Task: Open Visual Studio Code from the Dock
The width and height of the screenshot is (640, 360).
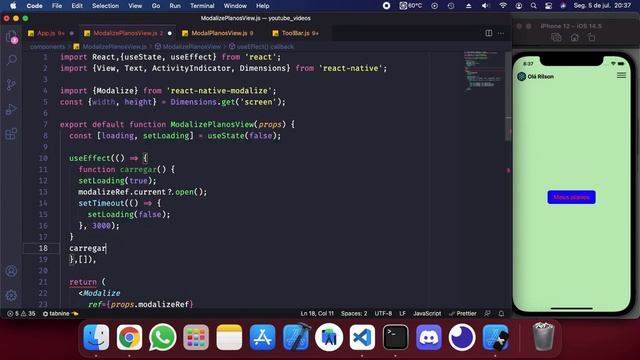Action: (x=362, y=338)
